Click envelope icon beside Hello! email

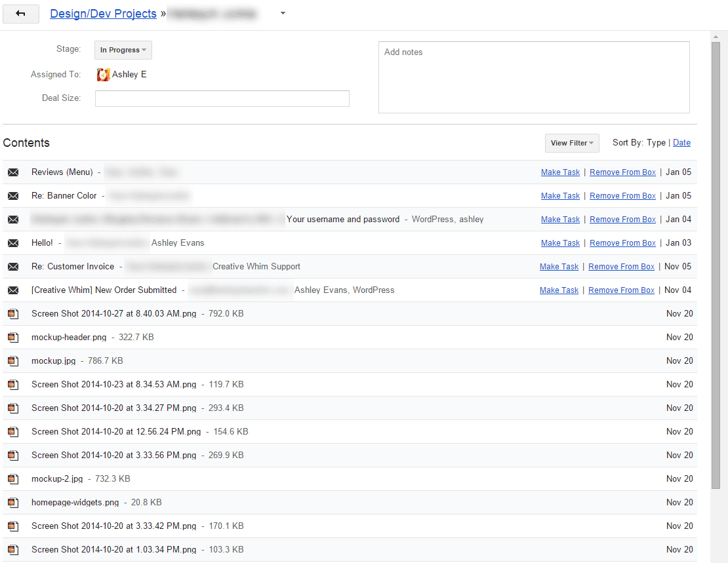tap(13, 243)
